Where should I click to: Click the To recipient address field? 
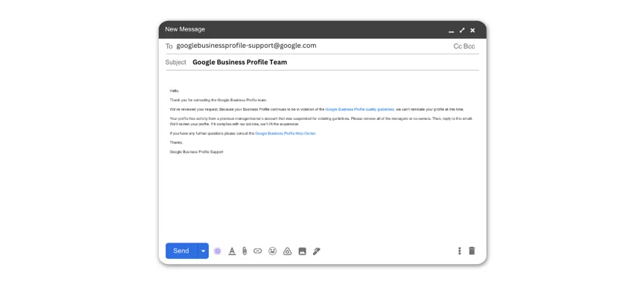246,46
